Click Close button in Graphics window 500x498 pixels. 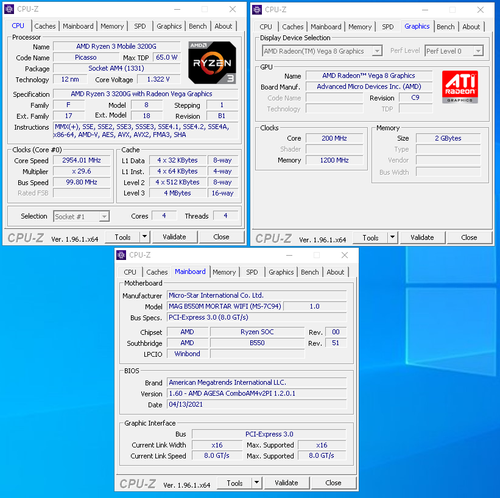(x=469, y=238)
